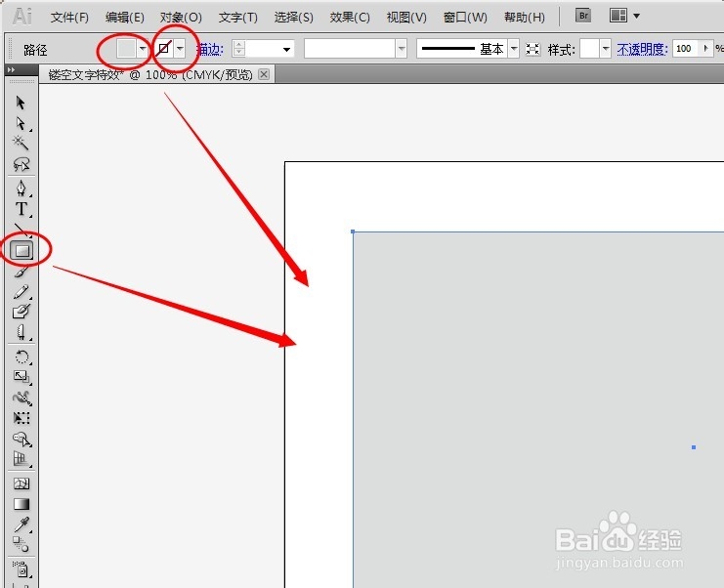Click the 不透明度 transparency link

pyautogui.click(x=642, y=49)
